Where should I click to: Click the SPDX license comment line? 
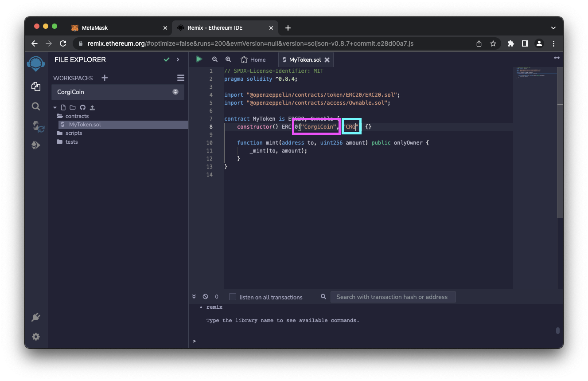coord(274,71)
